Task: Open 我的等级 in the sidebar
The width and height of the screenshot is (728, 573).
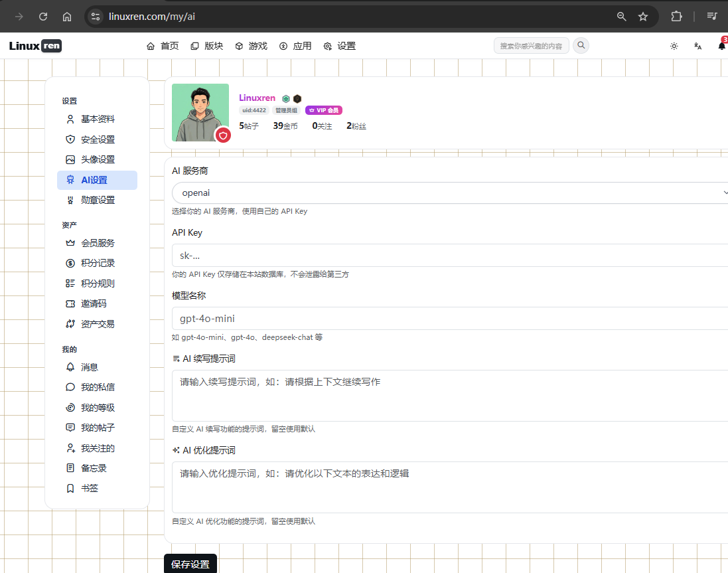Action: [97, 408]
